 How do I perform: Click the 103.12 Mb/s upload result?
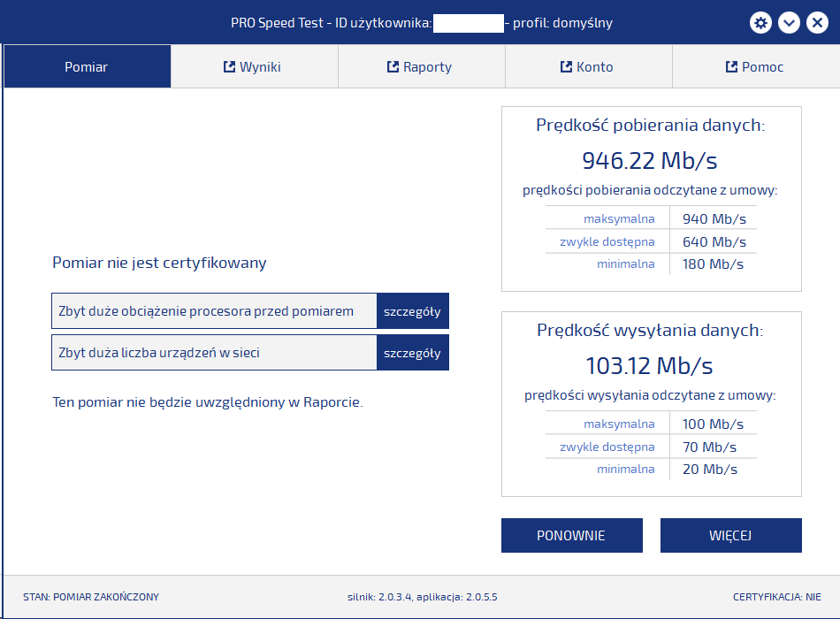[x=650, y=365]
